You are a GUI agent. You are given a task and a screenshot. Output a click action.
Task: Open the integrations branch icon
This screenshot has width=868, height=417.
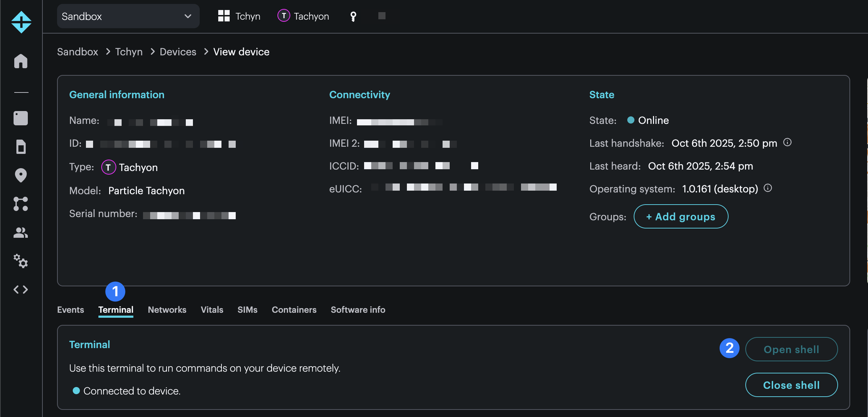[21, 204]
